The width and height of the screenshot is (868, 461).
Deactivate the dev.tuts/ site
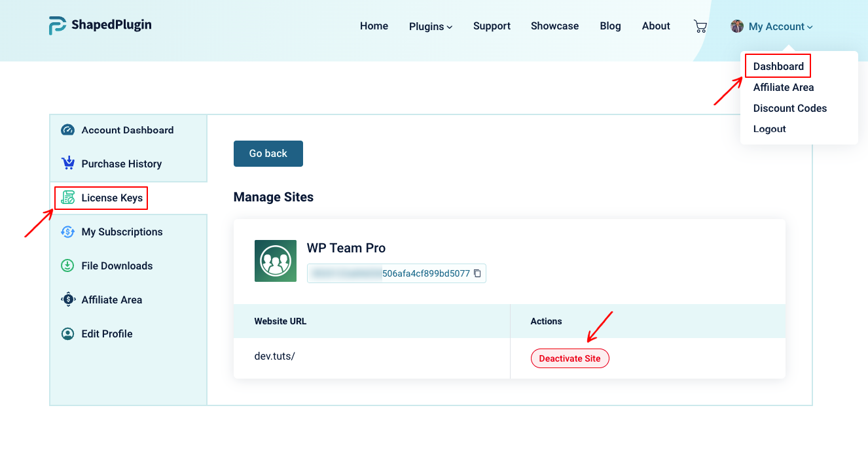click(570, 358)
